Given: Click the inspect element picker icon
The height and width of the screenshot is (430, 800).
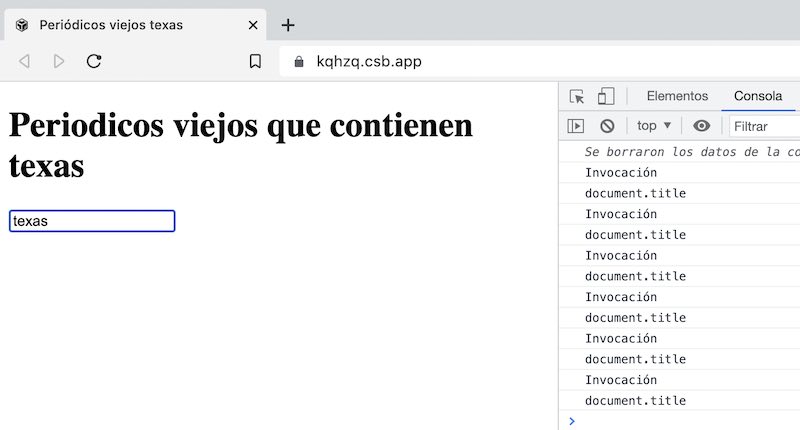Looking at the screenshot, I should [577, 96].
